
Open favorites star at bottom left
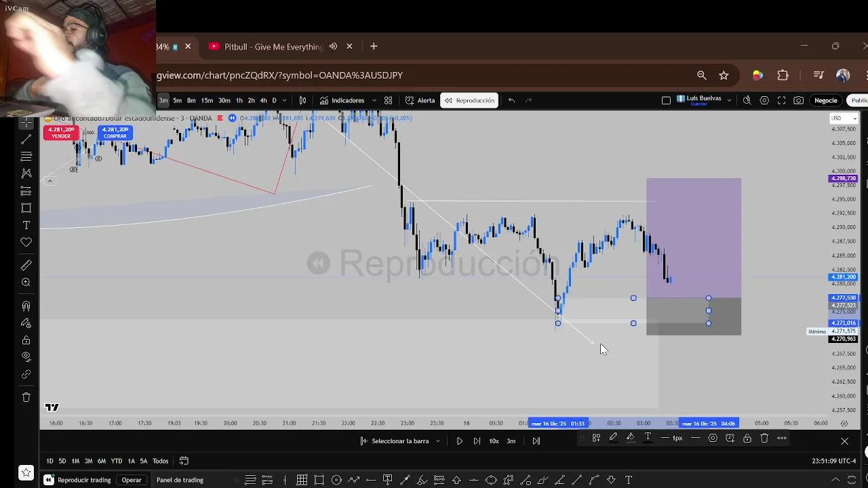coord(26,472)
